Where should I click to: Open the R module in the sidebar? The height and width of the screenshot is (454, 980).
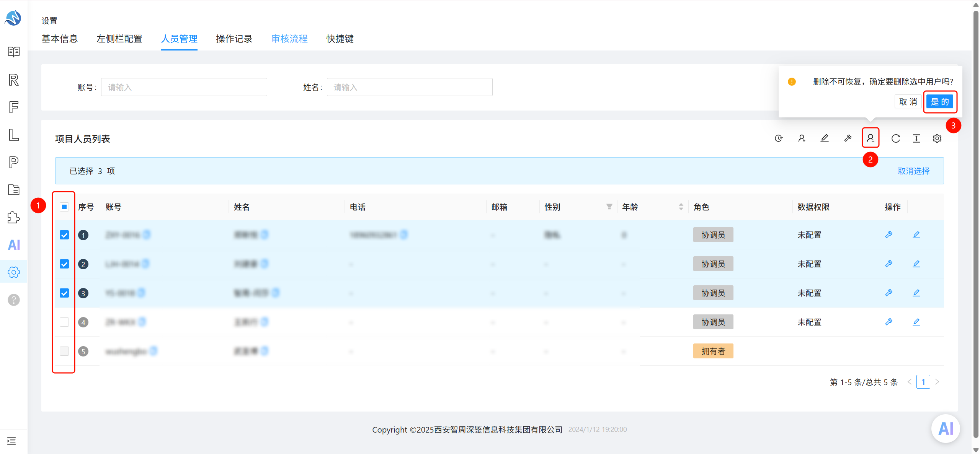pyautogui.click(x=14, y=80)
